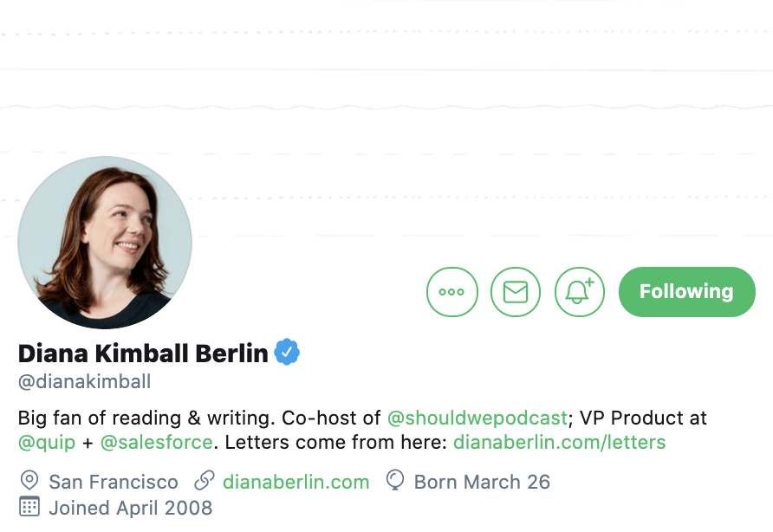773x532 pixels.
Task: Click the chain link icon
Action: [x=205, y=481]
